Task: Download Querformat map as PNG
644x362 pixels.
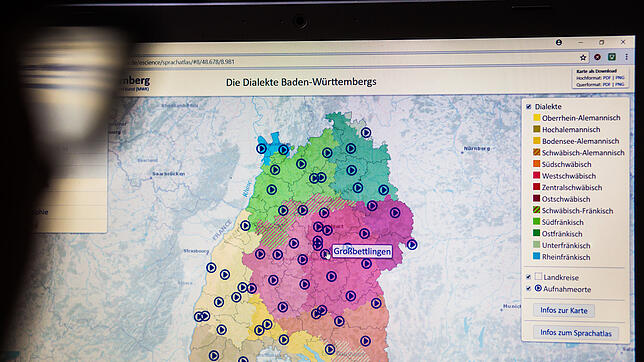Action: [620, 84]
